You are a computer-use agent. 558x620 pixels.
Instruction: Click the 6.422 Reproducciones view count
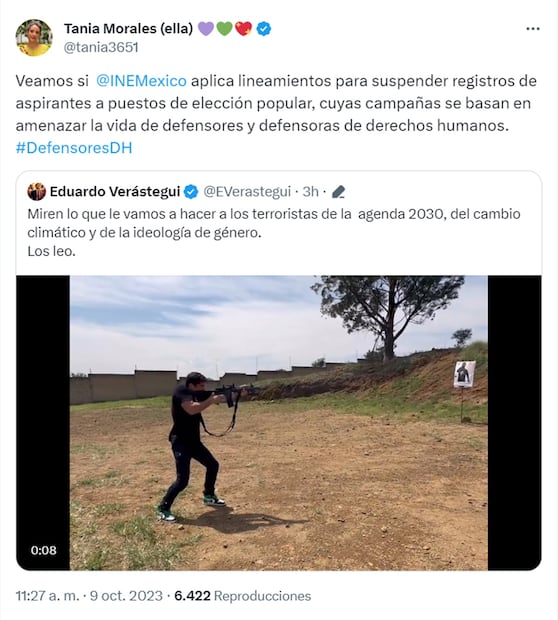click(242, 596)
